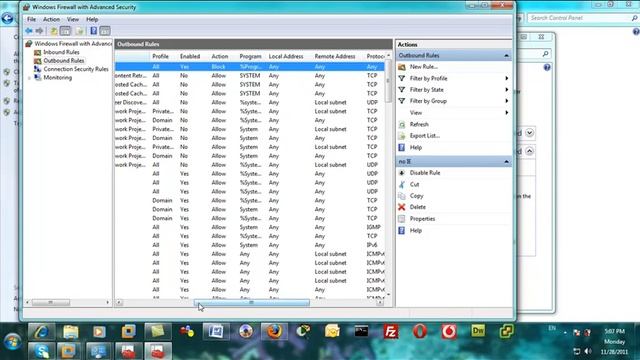Open the View menu
Viewport: 640px width, 360px height.
click(x=73, y=19)
